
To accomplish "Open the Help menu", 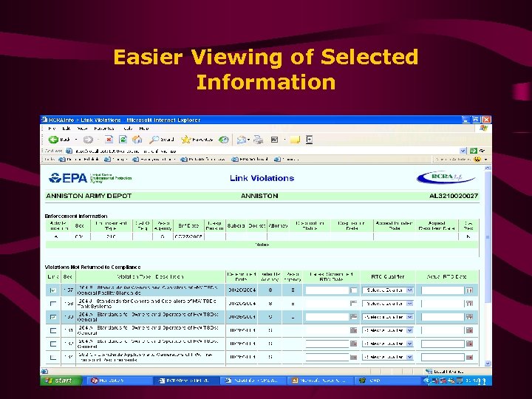I will pos(144,129).
